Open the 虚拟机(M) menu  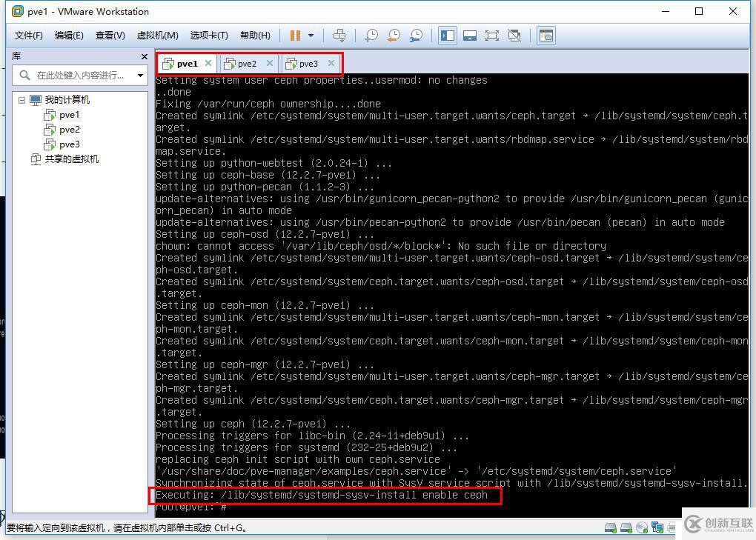tap(158, 35)
